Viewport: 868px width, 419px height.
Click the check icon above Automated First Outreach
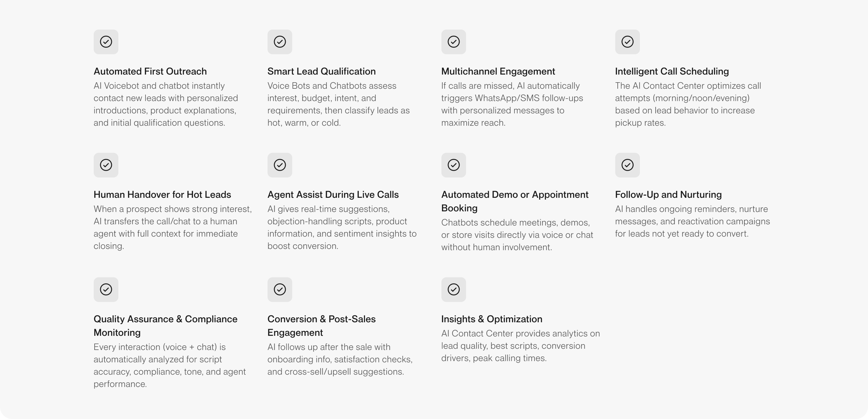click(106, 42)
